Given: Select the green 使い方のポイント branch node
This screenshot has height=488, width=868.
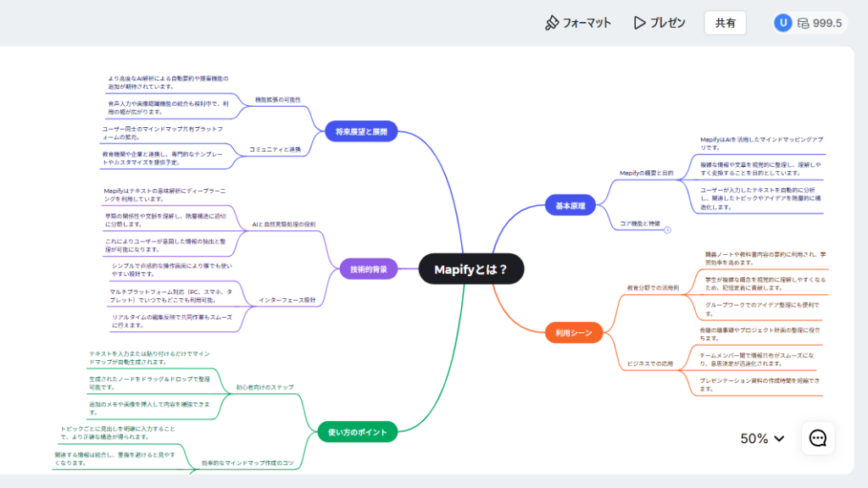Looking at the screenshot, I should pos(357,433).
